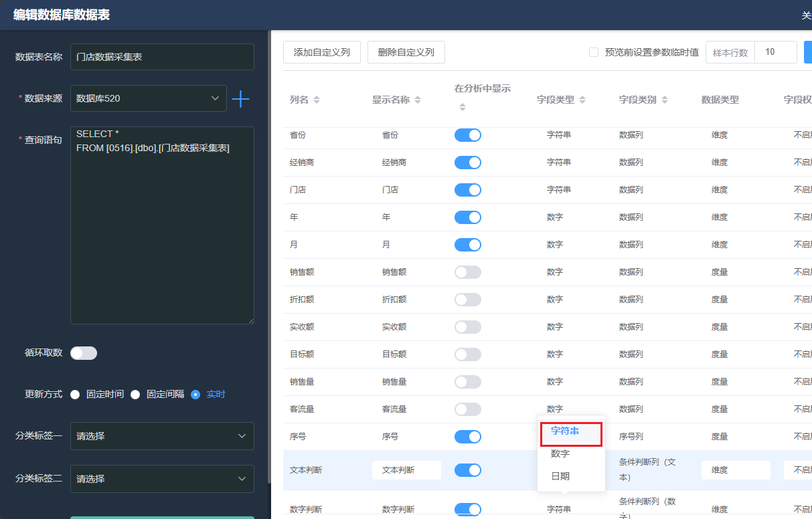Sort by 列名 column arrows
This screenshot has width=812, height=519.
(317, 100)
